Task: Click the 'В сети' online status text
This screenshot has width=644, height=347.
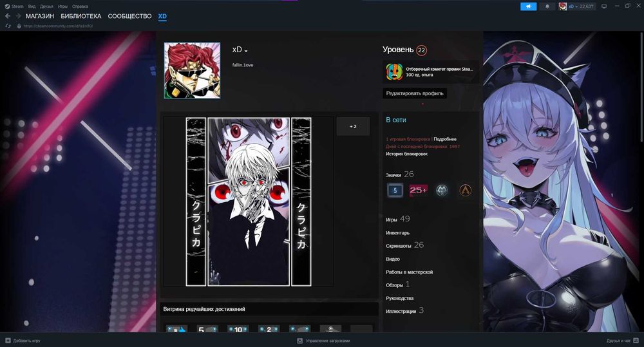Action: (x=396, y=120)
